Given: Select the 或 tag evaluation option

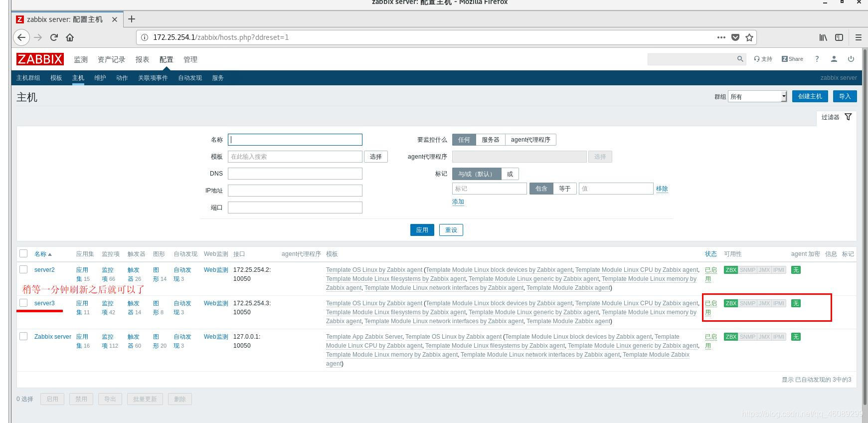Looking at the screenshot, I should point(510,174).
